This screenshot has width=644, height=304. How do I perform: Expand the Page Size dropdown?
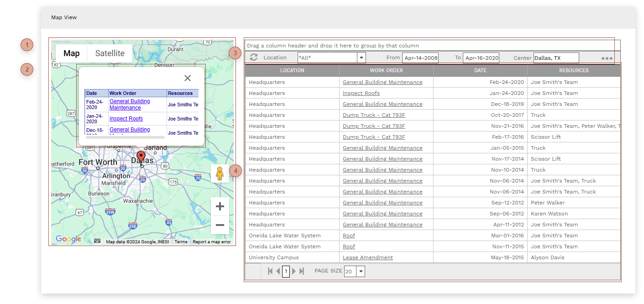point(361,271)
